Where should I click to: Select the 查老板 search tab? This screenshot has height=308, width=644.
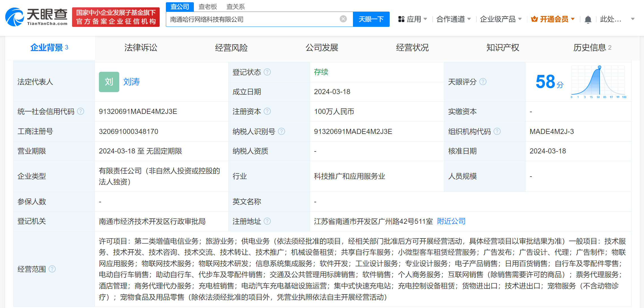pyautogui.click(x=208, y=6)
